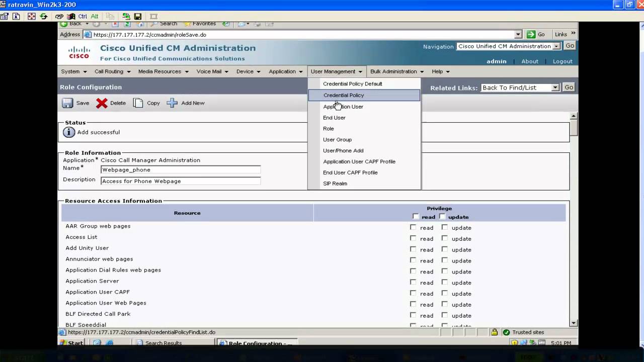
Task: Click the Copy page icon
Action: (138, 103)
